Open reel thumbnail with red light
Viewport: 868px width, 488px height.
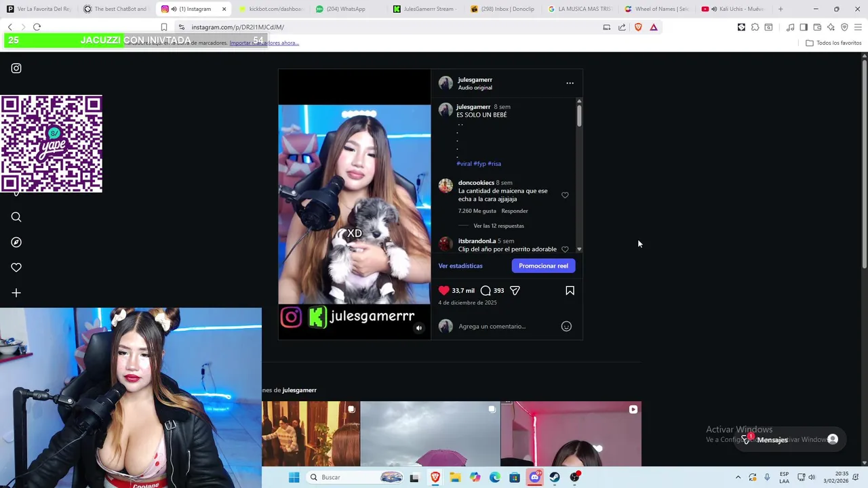(571, 434)
